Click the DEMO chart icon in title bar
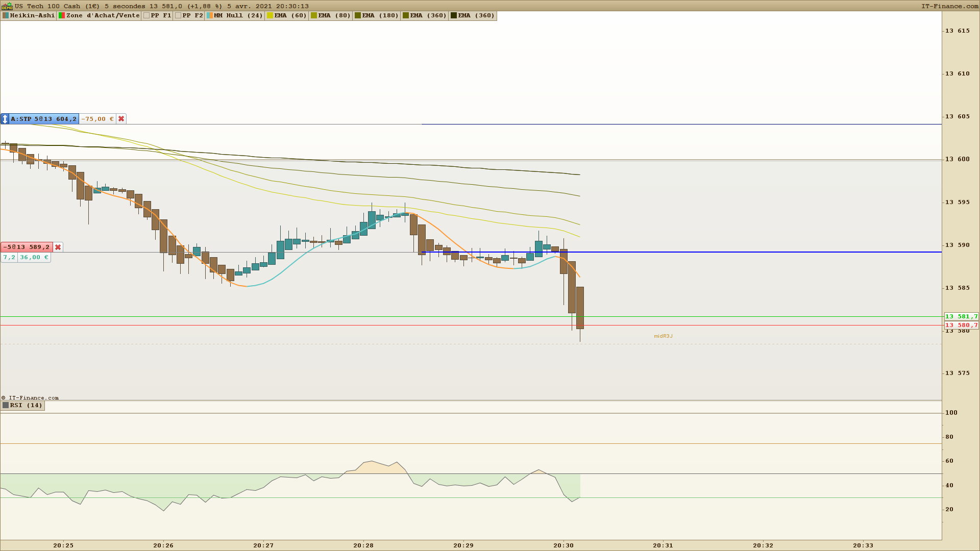The image size is (980, 551). tap(7, 6)
